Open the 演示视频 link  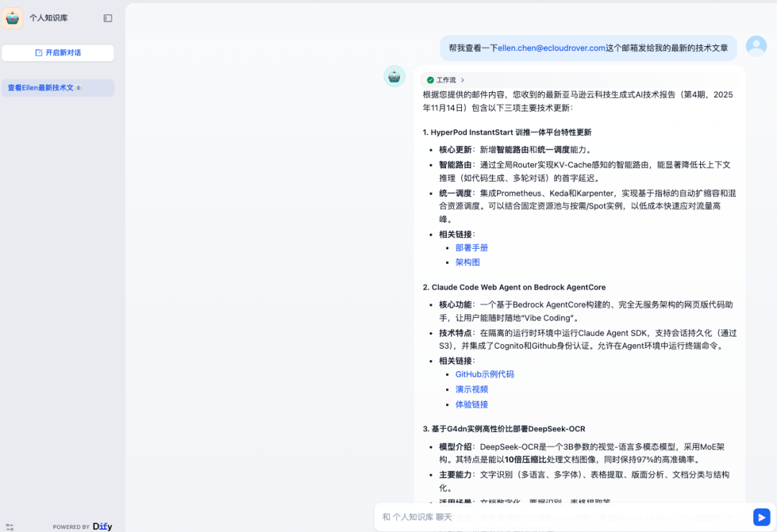pyautogui.click(x=471, y=389)
